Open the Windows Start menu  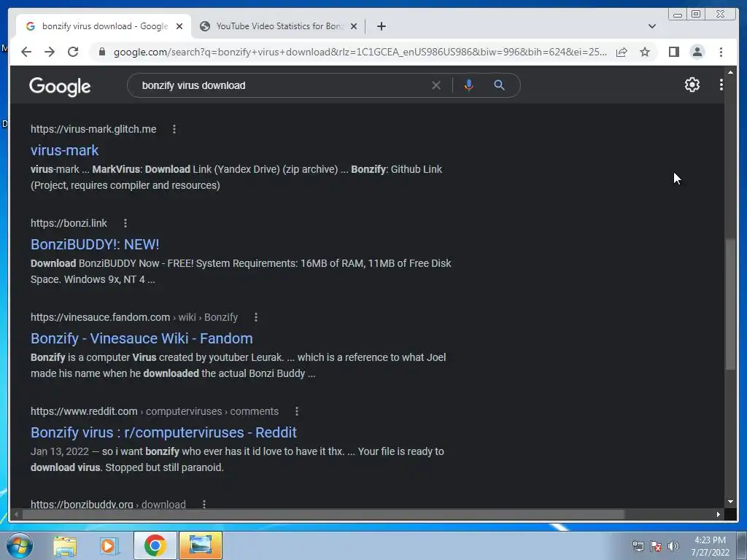click(20, 545)
